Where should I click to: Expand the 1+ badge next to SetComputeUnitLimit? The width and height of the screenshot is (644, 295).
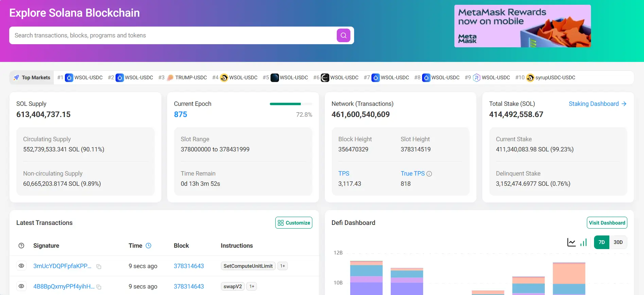click(x=282, y=266)
